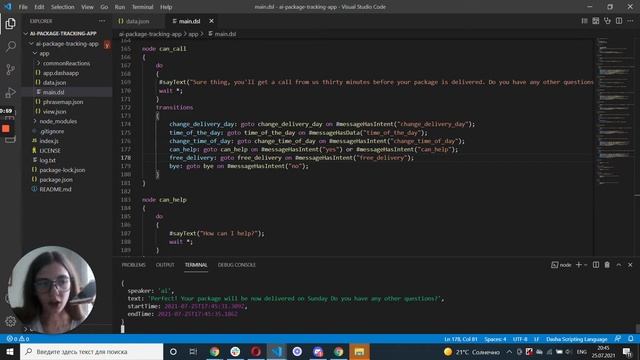Click the Windows taskbar search box
The height and width of the screenshot is (360, 640).
pos(91,351)
